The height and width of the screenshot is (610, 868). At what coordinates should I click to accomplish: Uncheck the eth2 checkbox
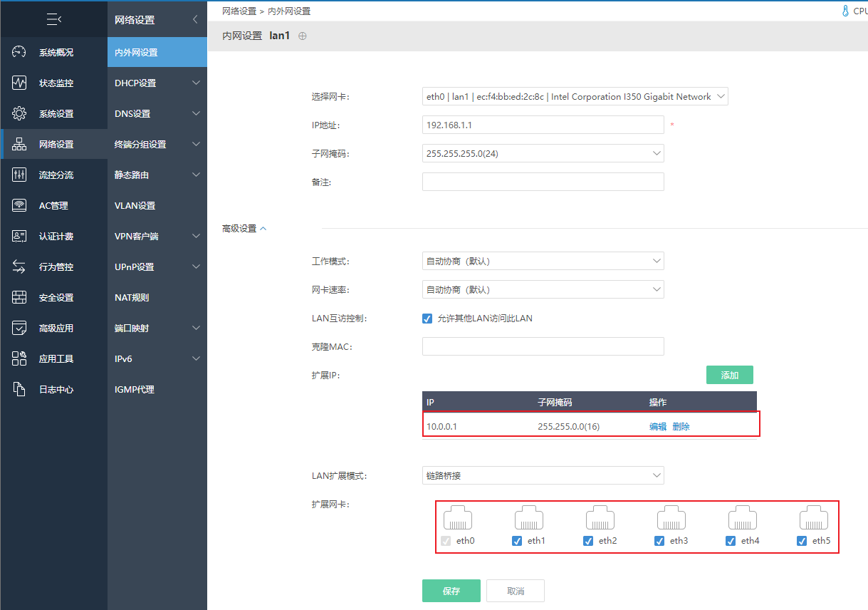pos(588,541)
